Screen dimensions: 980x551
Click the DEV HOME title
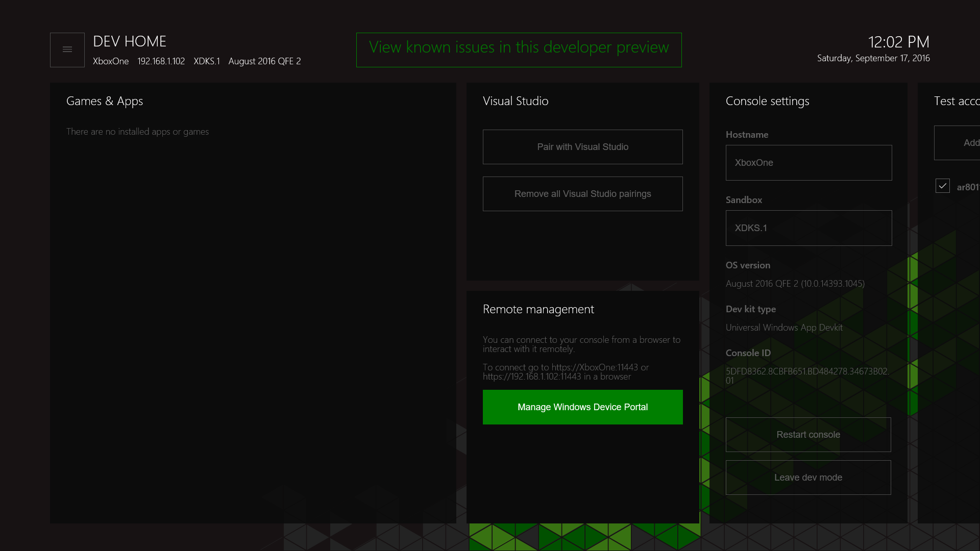pyautogui.click(x=130, y=41)
